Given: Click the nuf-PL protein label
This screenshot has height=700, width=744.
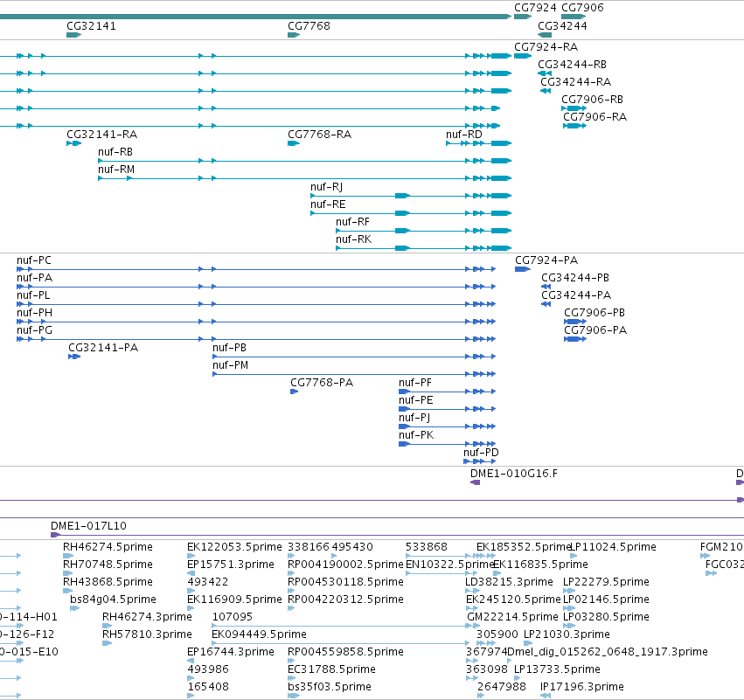Looking at the screenshot, I should (x=33, y=295).
